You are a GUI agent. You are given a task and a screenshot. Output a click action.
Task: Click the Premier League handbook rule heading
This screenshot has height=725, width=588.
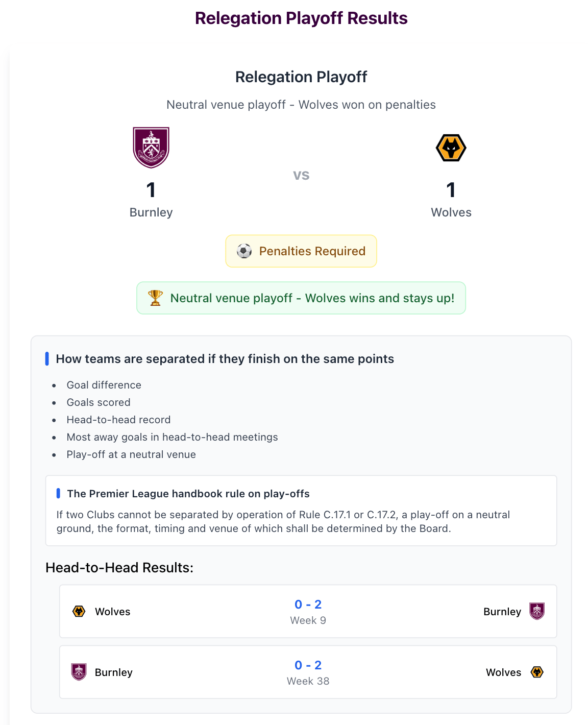coord(188,494)
